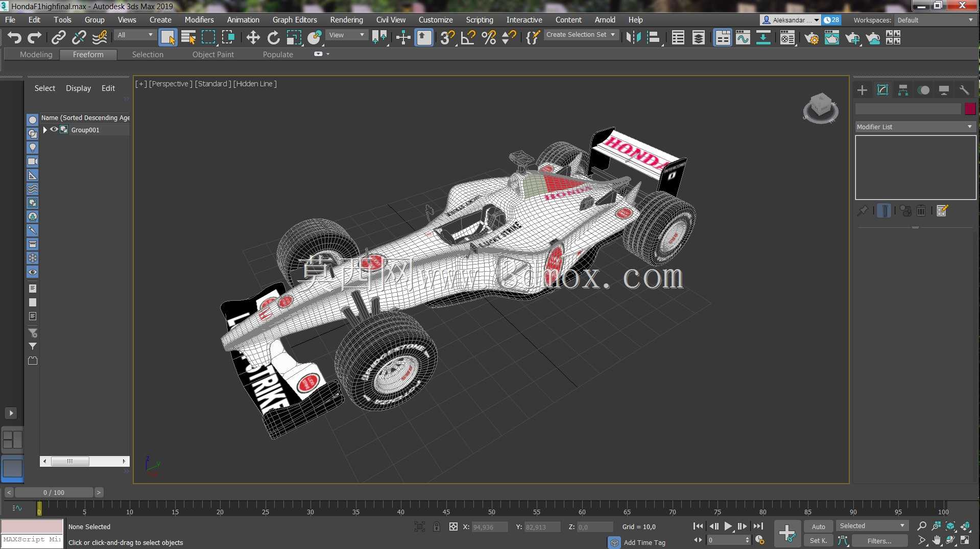Switch to the Object Paint ribbon tab
The width and height of the screenshot is (980, 549).
213,54
